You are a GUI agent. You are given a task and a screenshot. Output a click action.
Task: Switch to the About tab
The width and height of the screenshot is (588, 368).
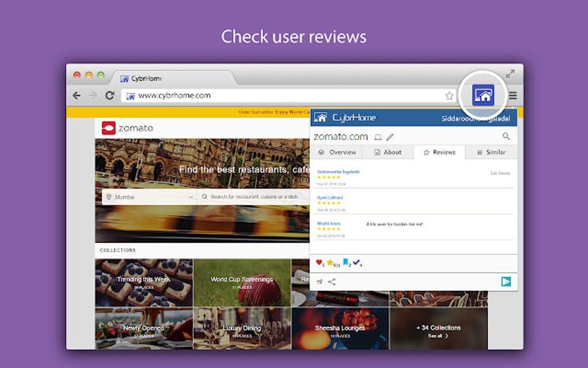pyautogui.click(x=388, y=152)
